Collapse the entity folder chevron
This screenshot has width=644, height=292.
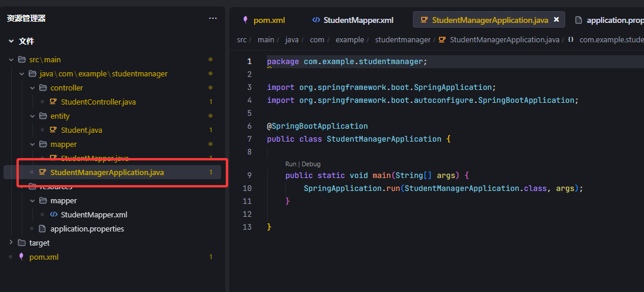tap(32, 116)
